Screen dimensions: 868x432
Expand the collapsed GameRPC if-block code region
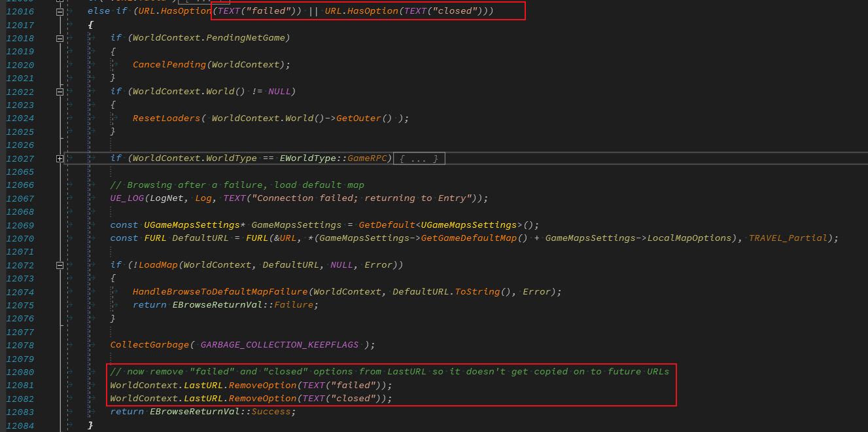pyautogui.click(x=60, y=158)
